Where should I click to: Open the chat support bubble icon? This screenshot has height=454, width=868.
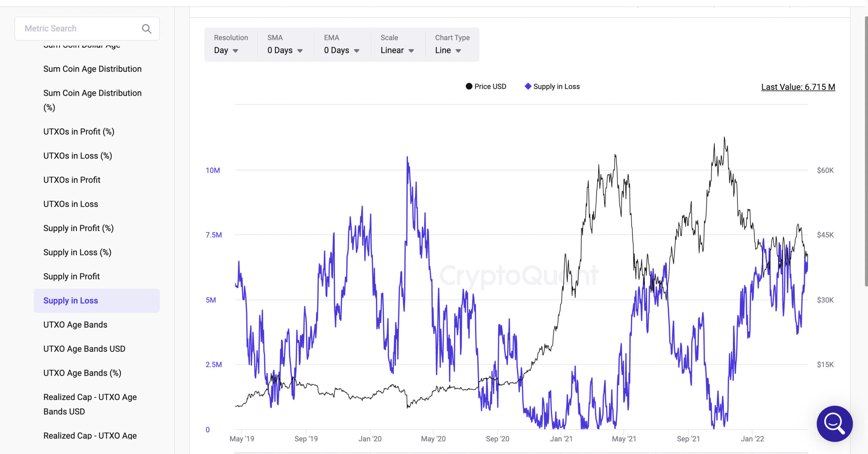click(x=834, y=423)
